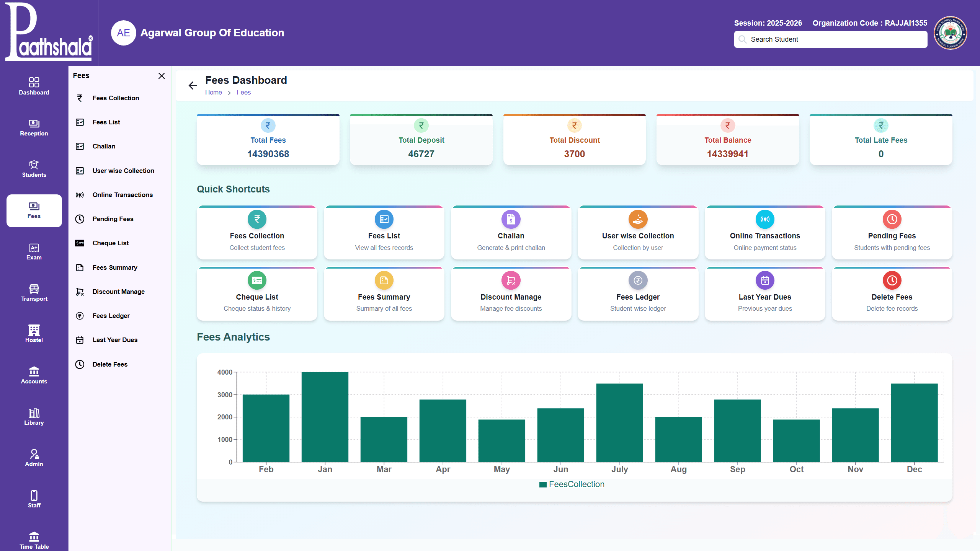Select Pending Fees in Fees menu
Viewport: 980px width, 551px height.
click(x=113, y=219)
